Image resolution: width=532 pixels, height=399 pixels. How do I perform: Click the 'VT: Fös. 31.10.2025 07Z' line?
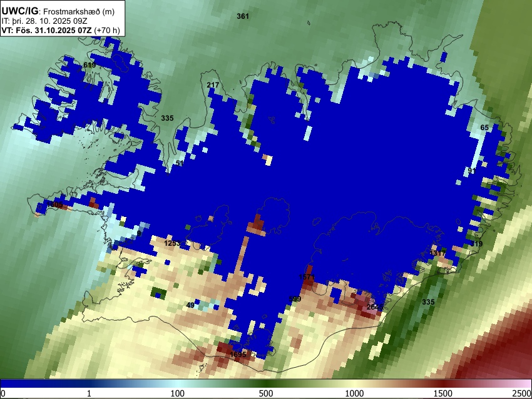tap(61, 30)
